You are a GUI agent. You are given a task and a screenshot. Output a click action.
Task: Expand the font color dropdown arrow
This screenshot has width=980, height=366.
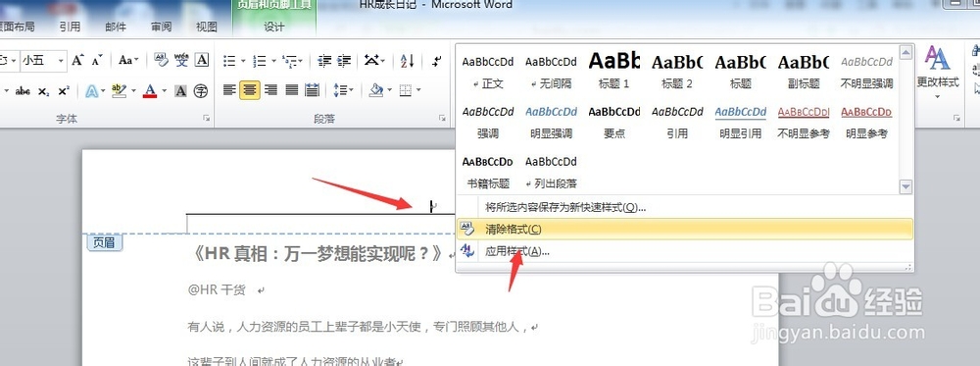tap(164, 91)
